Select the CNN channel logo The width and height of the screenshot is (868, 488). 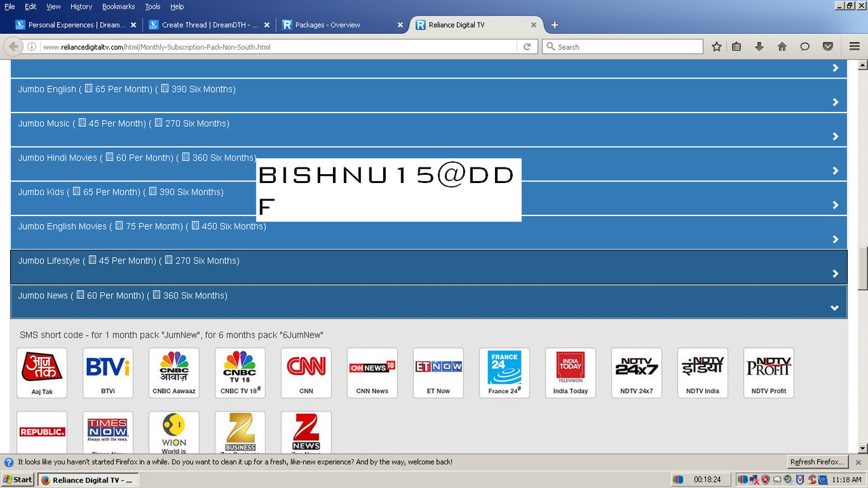point(306,373)
